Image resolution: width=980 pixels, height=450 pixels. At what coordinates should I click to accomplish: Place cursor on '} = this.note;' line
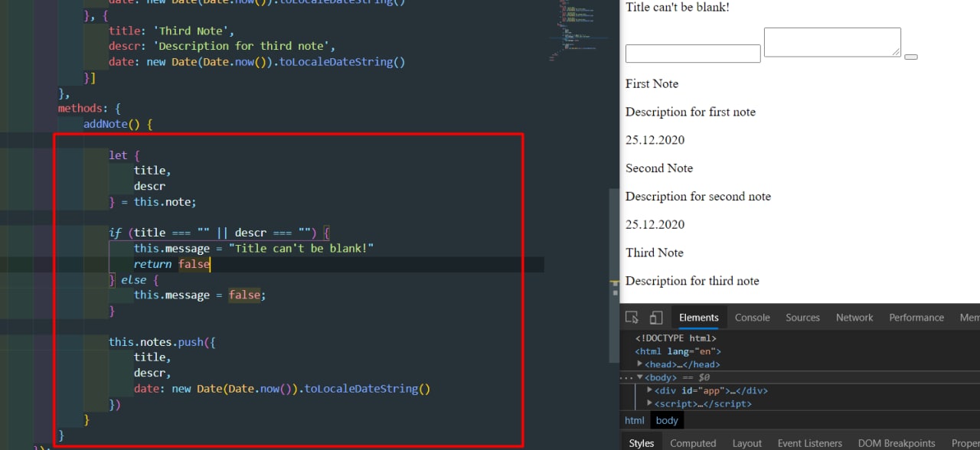click(152, 202)
